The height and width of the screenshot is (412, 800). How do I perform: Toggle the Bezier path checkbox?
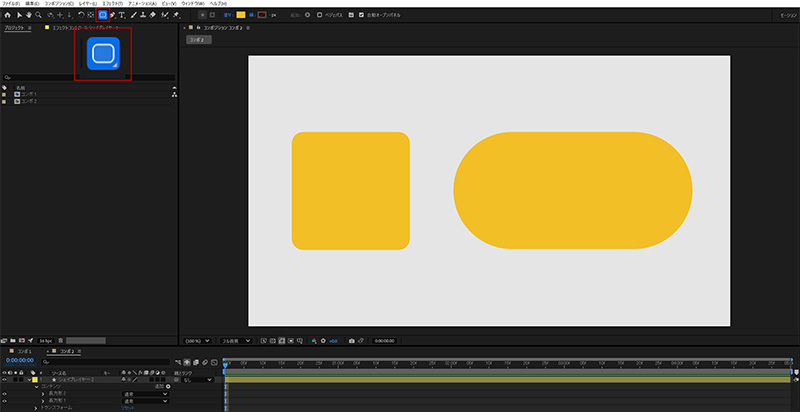tap(319, 16)
